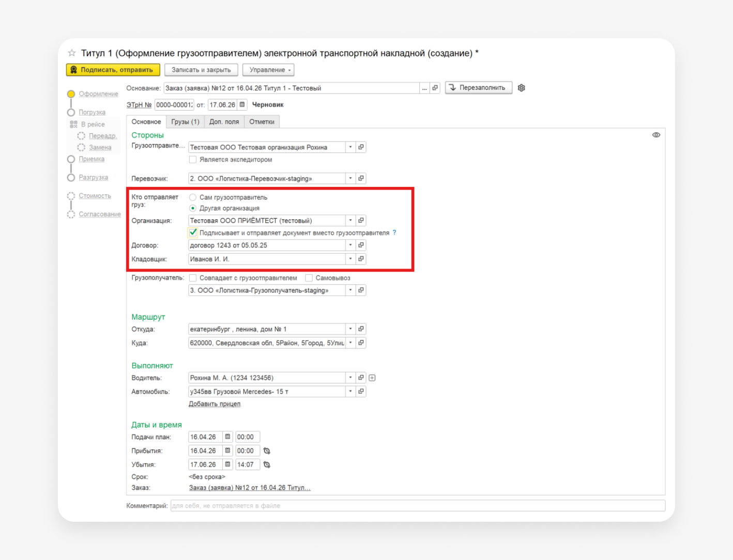Image resolution: width=733 pixels, height=560 pixels.
Task: Expand the Договор dropdown list
Action: click(350, 245)
